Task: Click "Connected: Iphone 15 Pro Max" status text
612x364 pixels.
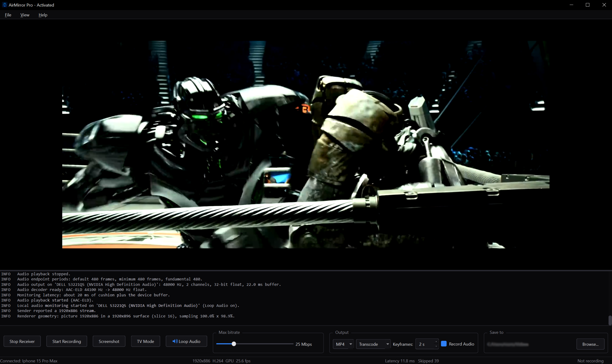Action: point(29,361)
